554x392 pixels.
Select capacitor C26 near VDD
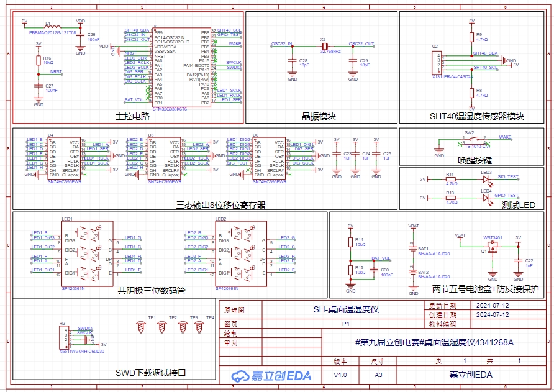coord(81,35)
